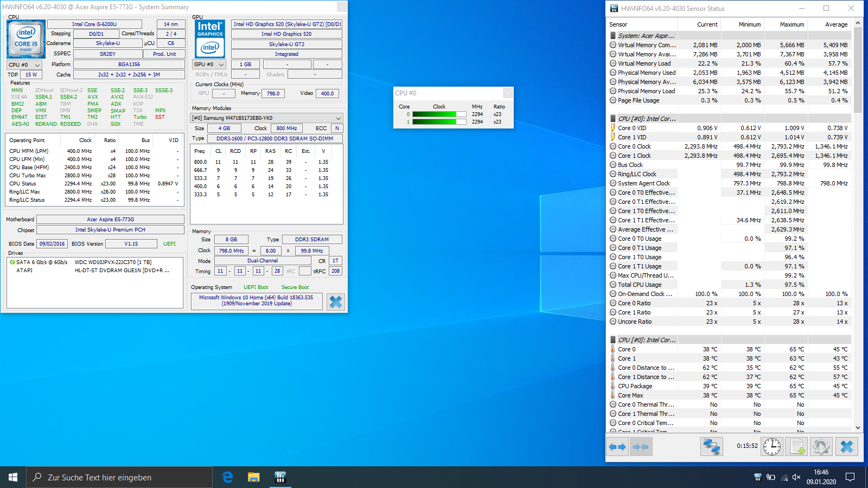The image size is (868, 488).
Task: Open the CPU #0 selector dropdown
Action: (x=24, y=65)
